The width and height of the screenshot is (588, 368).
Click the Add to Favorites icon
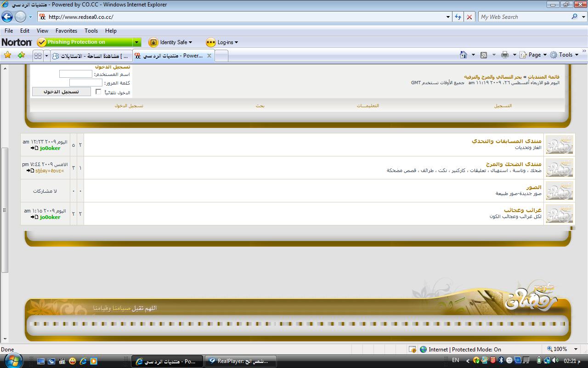(21, 55)
